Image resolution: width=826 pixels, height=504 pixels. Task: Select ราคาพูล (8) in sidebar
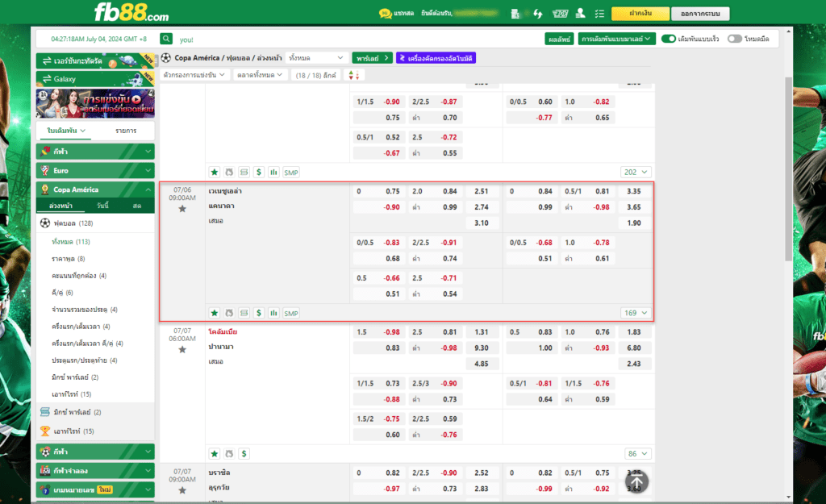tap(68, 259)
